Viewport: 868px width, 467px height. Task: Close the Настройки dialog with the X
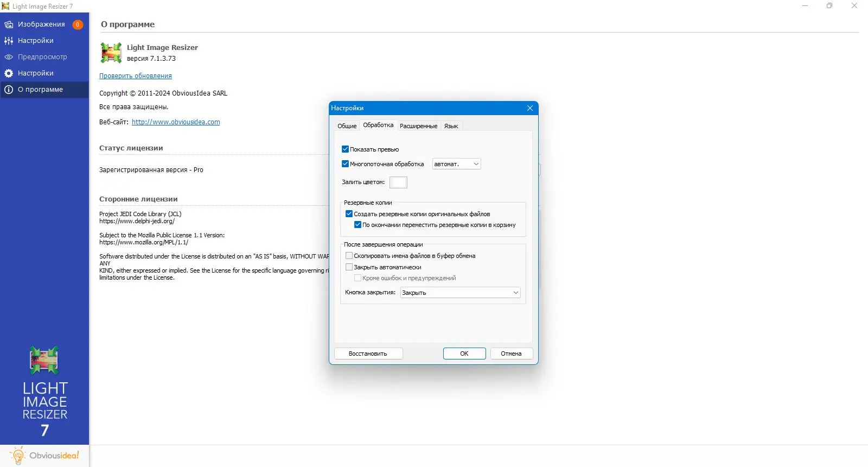point(530,108)
